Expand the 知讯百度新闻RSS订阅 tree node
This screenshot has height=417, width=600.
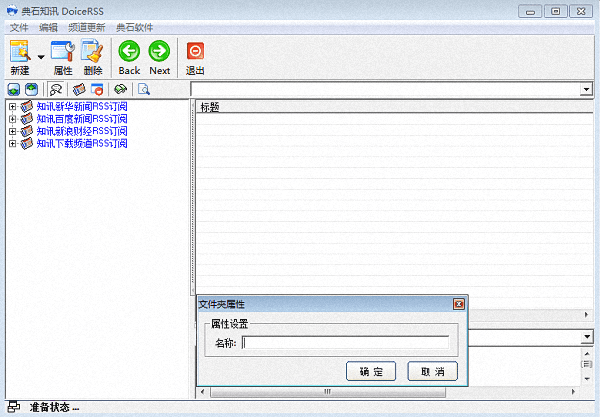(12, 119)
